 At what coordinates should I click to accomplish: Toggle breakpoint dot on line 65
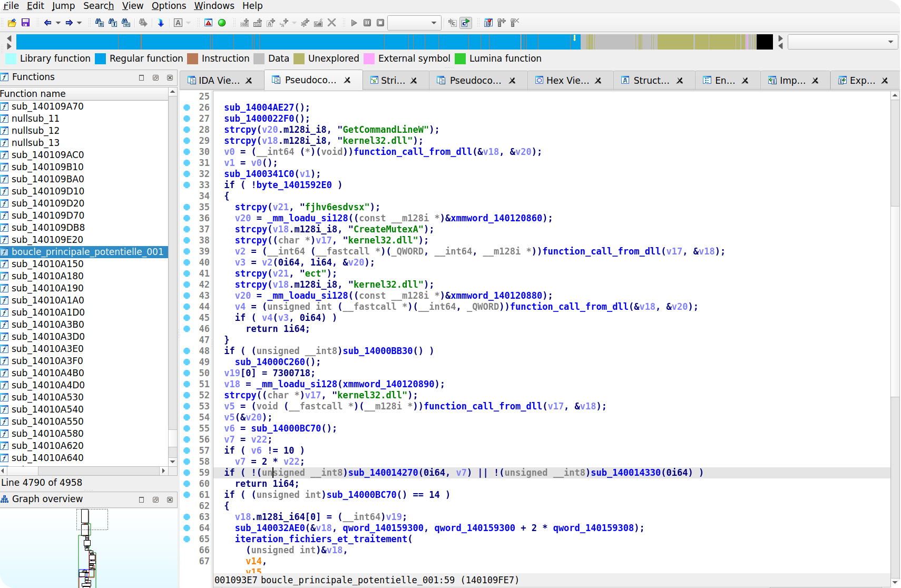[x=187, y=539]
